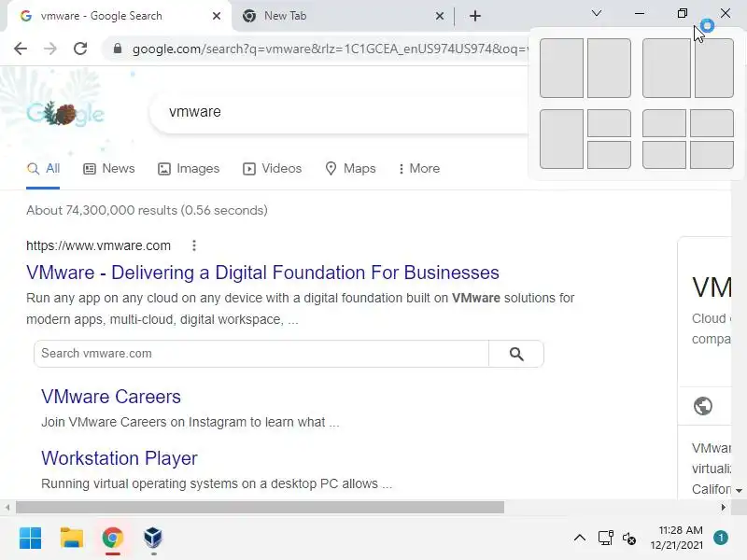Open the Videos search tab
The height and width of the screenshot is (560, 747).
(273, 169)
